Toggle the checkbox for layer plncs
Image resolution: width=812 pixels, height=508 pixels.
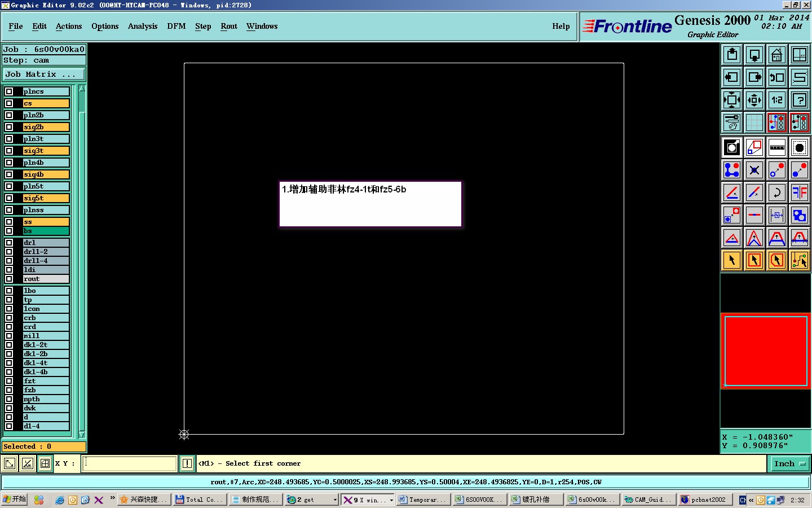pos(9,91)
